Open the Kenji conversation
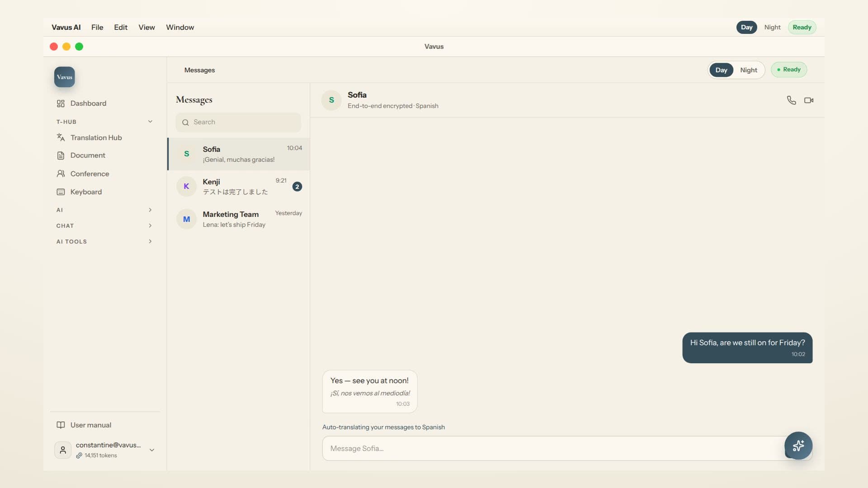868x488 pixels. [x=239, y=187]
